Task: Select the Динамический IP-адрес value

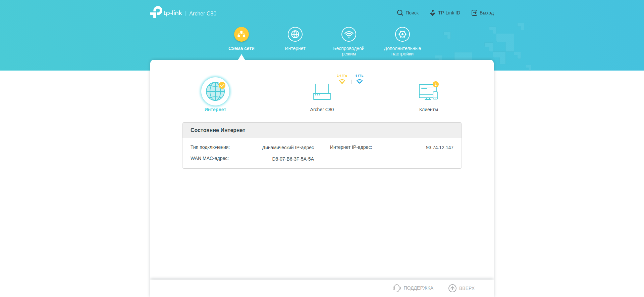Action: point(288,147)
